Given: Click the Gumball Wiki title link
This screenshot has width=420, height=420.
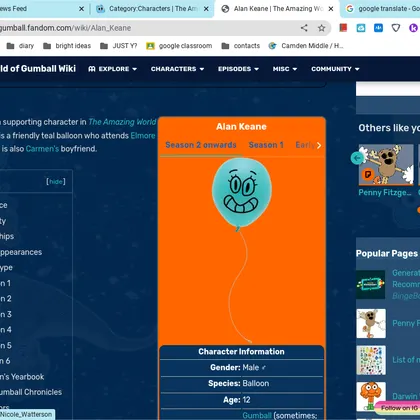Looking at the screenshot, I should point(38,69).
